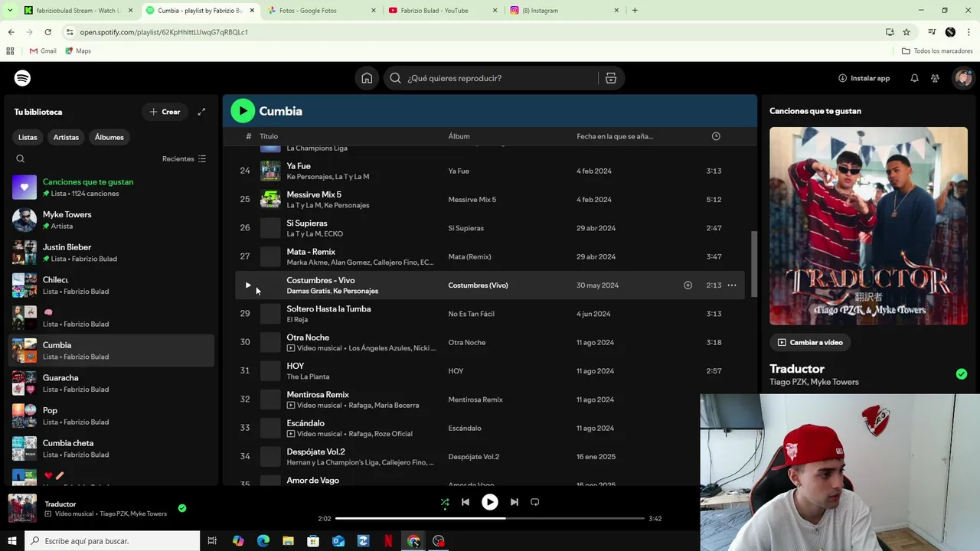Screen dimensions: 980x551
Task: Click the playlist scrollbar
Action: (754, 264)
